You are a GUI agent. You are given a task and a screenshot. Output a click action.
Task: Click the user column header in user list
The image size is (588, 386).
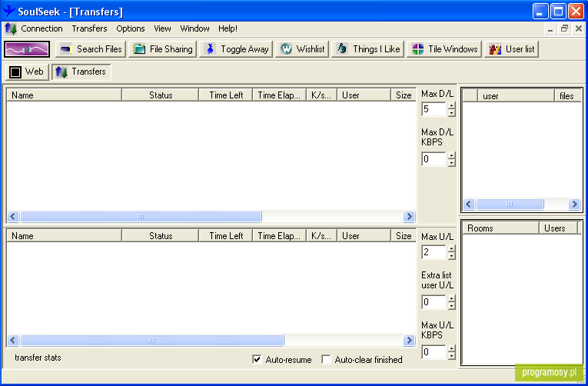pyautogui.click(x=516, y=96)
